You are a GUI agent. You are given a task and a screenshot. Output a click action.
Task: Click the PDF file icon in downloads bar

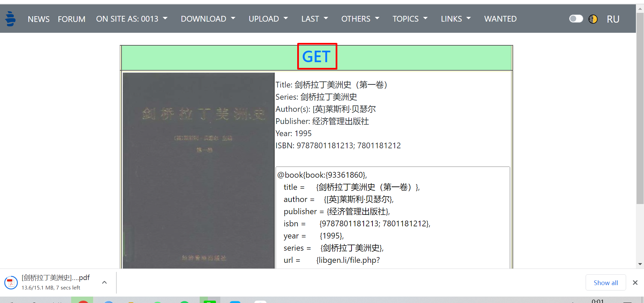click(11, 283)
